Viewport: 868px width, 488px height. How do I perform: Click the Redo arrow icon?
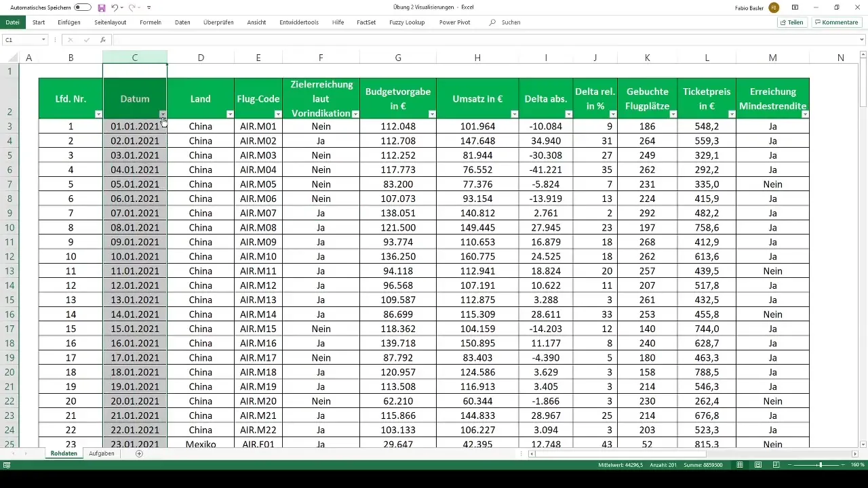pos(132,7)
